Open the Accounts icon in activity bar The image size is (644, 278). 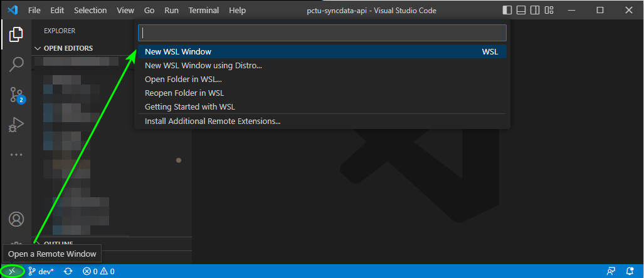(16, 219)
